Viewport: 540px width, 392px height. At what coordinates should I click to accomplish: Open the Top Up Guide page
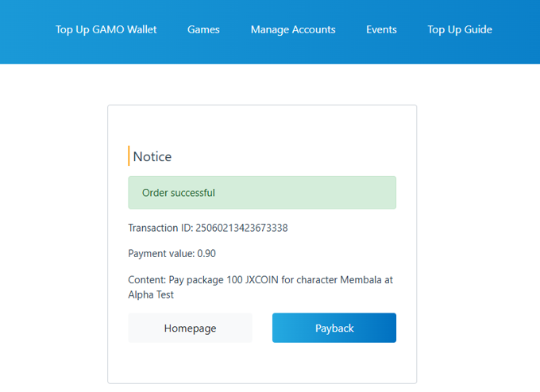point(460,29)
